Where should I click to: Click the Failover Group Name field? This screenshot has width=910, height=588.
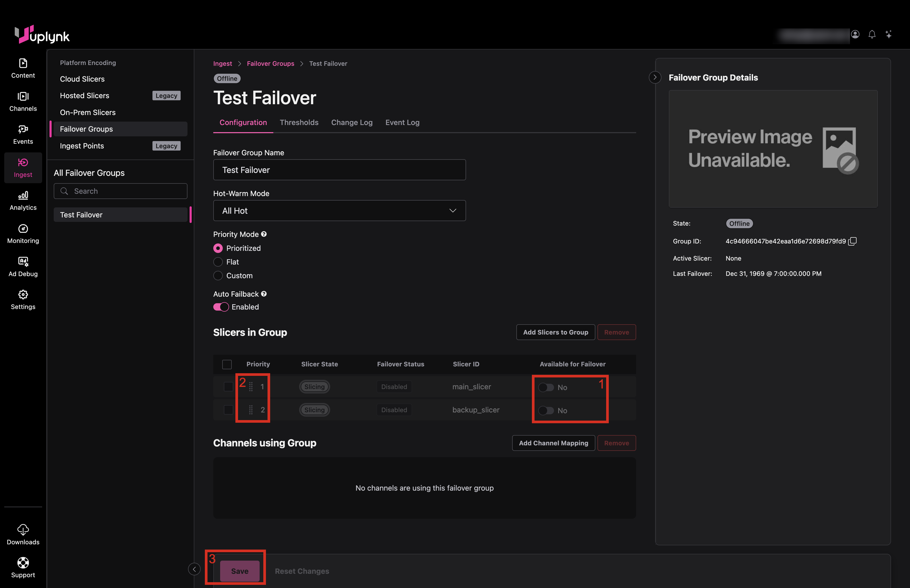[x=339, y=170]
